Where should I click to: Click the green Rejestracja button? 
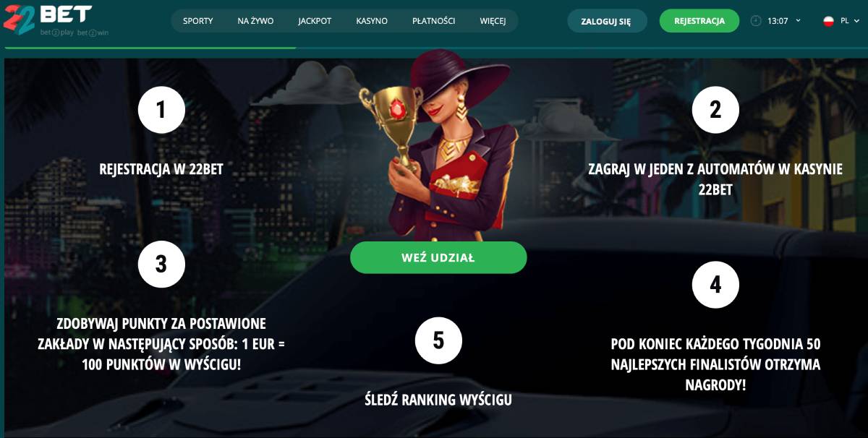(699, 21)
